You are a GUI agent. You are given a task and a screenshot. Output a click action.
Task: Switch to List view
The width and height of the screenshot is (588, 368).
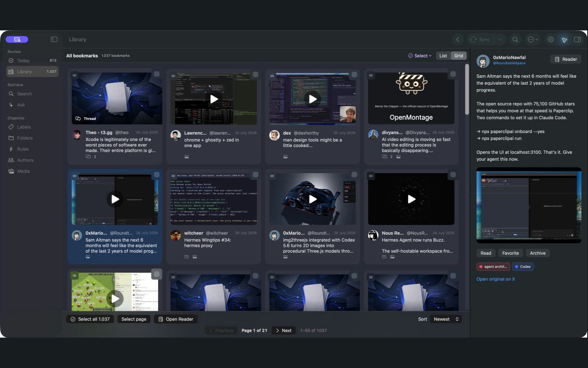(x=443, y=56)
